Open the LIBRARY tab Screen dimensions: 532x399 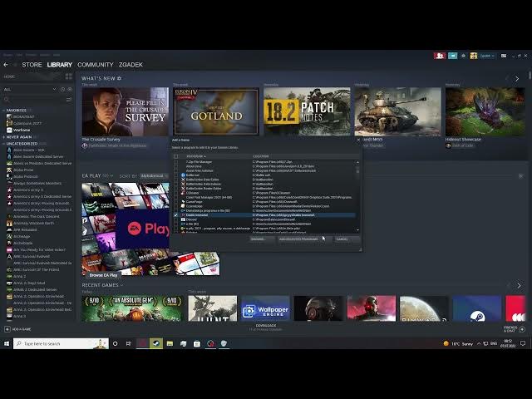[60, 65]
